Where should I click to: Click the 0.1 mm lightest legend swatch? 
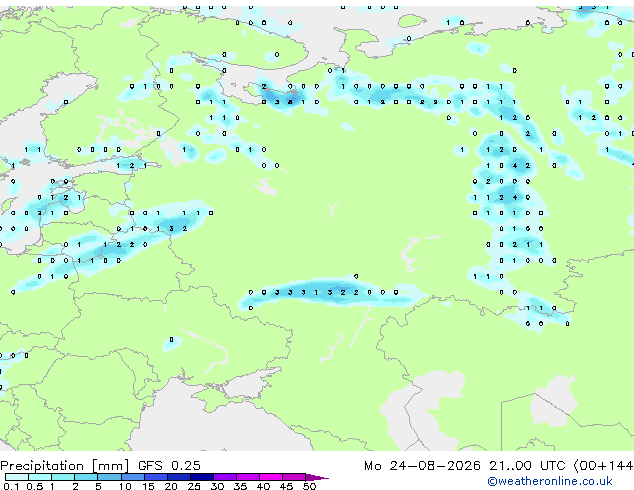click(17, 477)
